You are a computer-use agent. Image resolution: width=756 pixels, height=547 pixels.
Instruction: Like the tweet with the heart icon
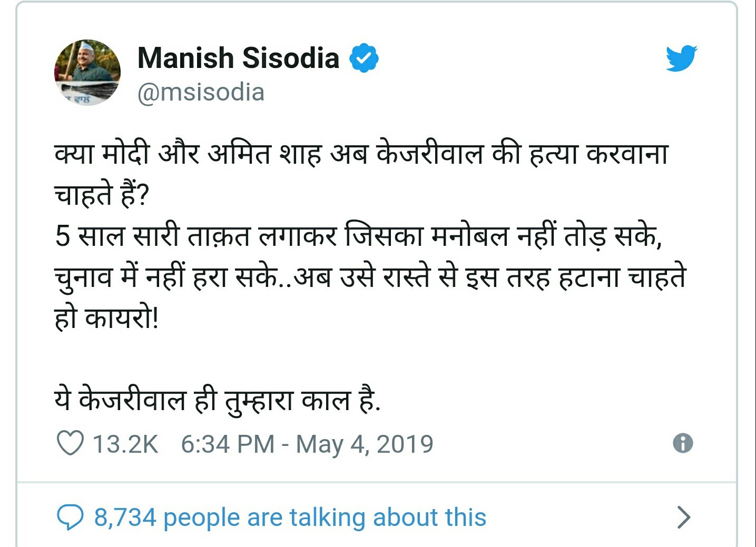[x=70, y=443]
